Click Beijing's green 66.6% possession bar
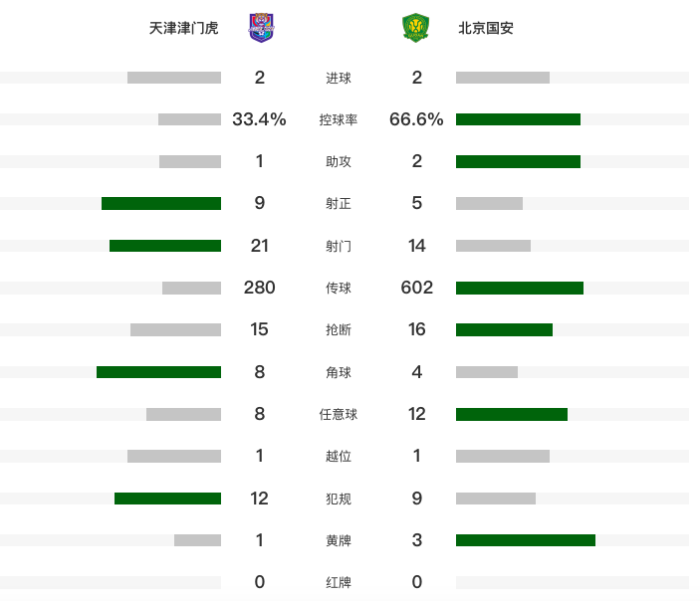This screenshot has width=700, height=601. pyautogui.click(x=518, y=119)
